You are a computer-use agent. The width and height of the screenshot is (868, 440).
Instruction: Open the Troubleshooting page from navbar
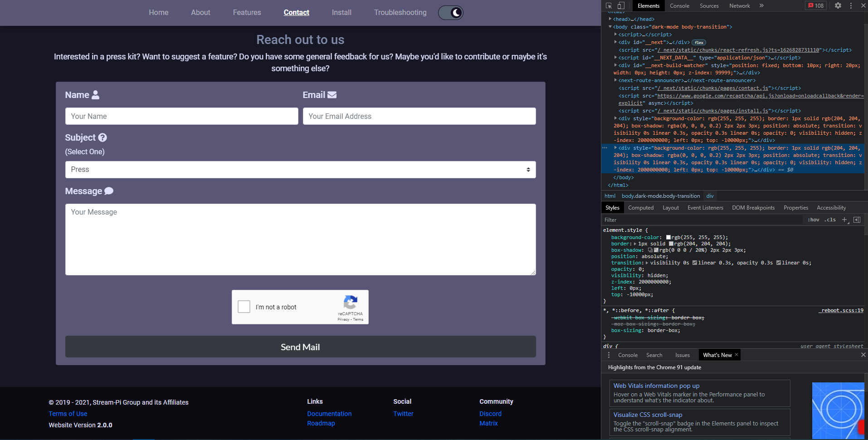pyautogui.click(x=400, y=13)
